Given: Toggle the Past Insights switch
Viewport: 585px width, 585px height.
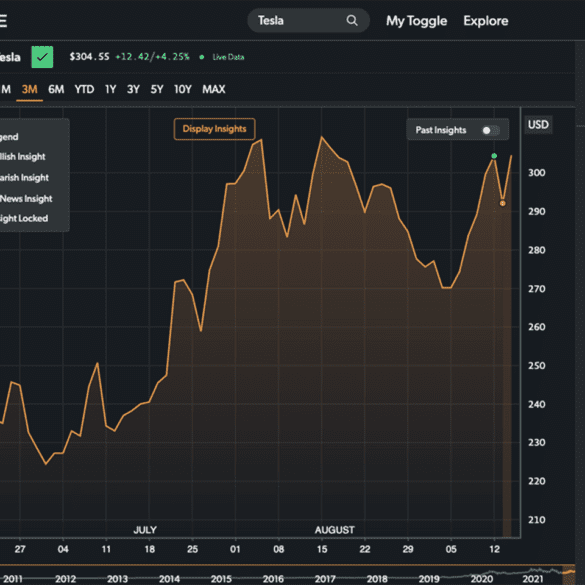Looking at the screenshot, I should (x=491, y=130).
